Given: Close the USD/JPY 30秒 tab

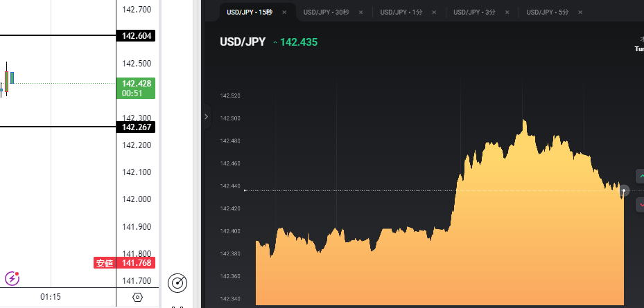Looking at the screenshot, I should [x=360, y=12].
